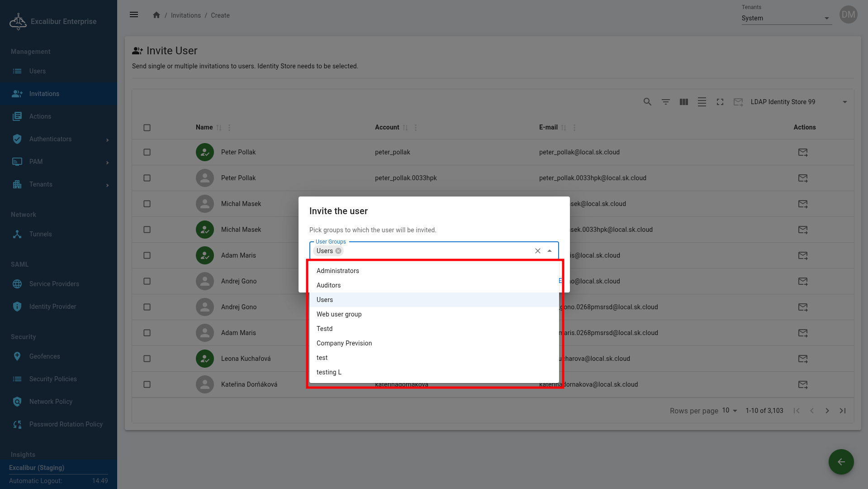Select checkbox for Leona Kuchařová
The image size is (868, 489).
[x=147, y=359]
